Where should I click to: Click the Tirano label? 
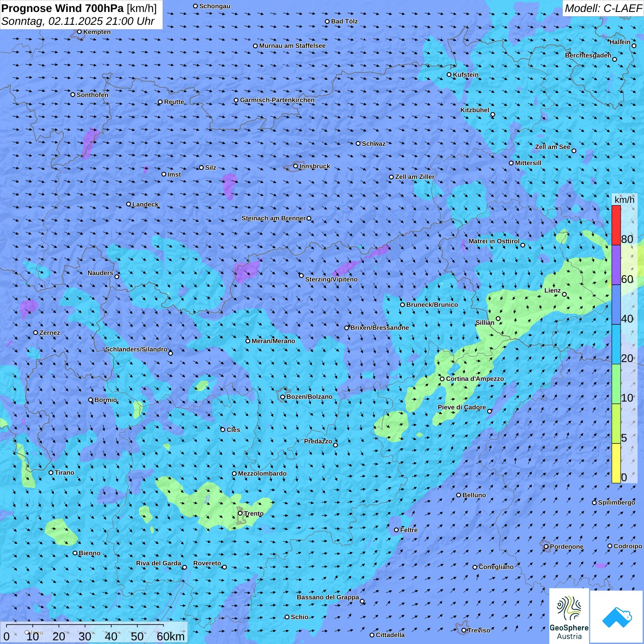pos(64,472)
